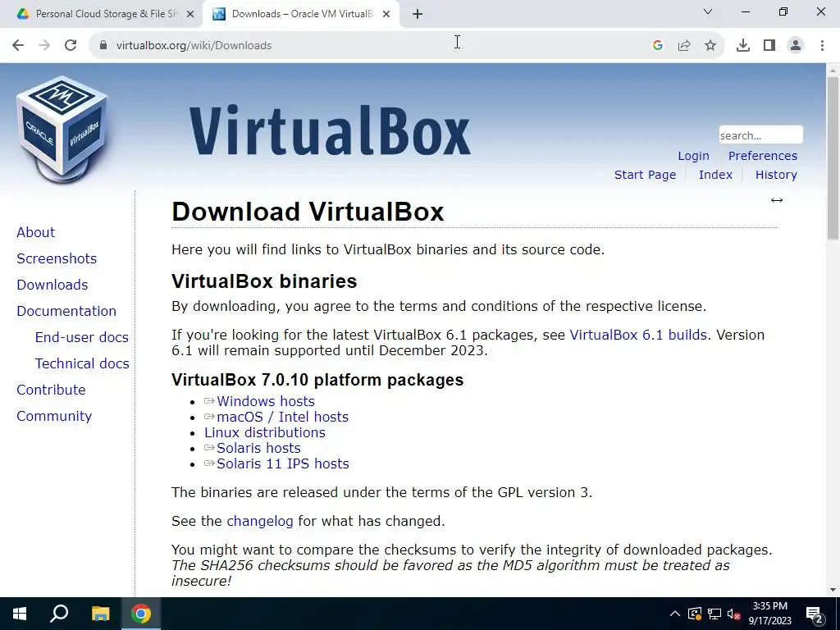The height and width of the screenshot is (630, 840).
Task: Download the Windows hosts package
Action: tap(265, 401)
